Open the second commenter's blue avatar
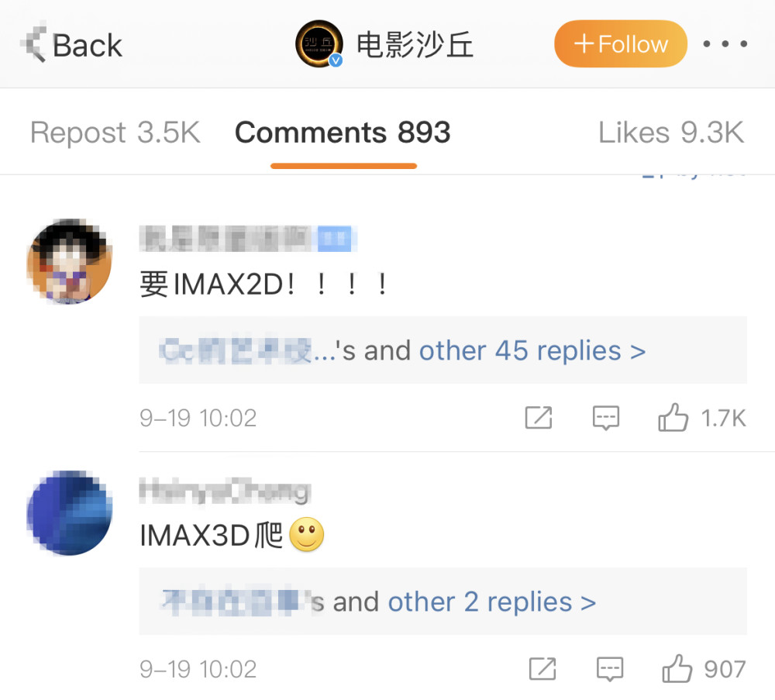This screenshot has height=700, width=775. click(70, 512)
